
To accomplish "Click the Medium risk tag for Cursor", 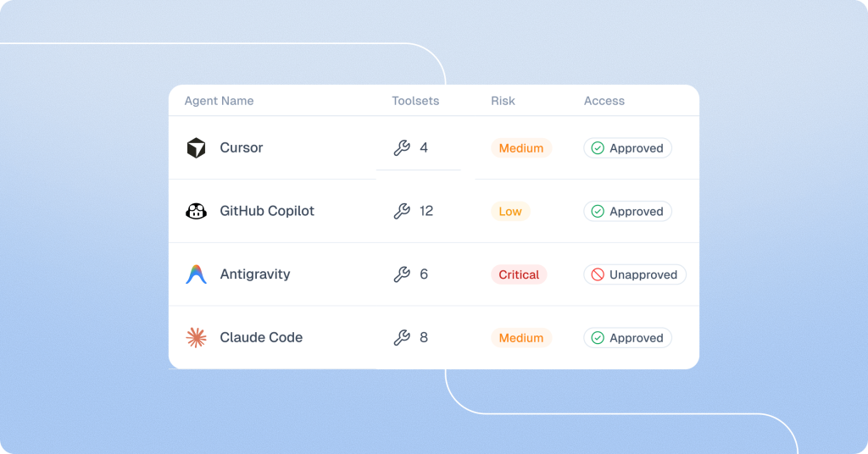I will click(x=520, y=148).
